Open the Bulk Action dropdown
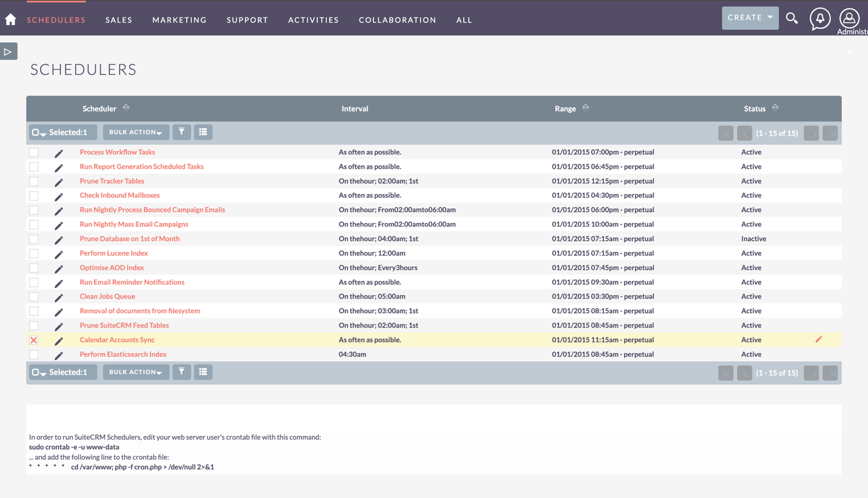 coord(136,132)
